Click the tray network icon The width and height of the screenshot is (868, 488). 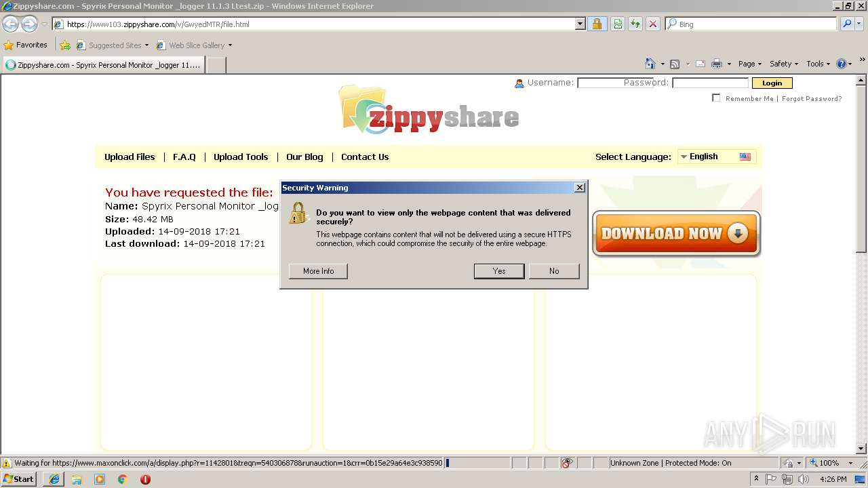(787, 479)
